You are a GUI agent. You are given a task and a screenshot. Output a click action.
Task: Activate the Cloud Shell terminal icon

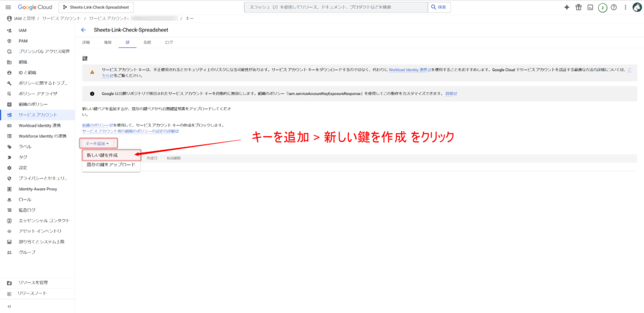(x=590, y=7)
